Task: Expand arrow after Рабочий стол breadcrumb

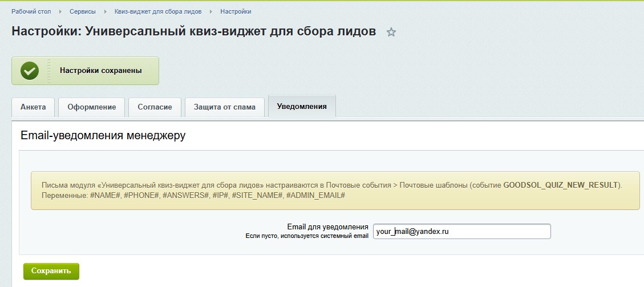Action: tap(60, 11)
